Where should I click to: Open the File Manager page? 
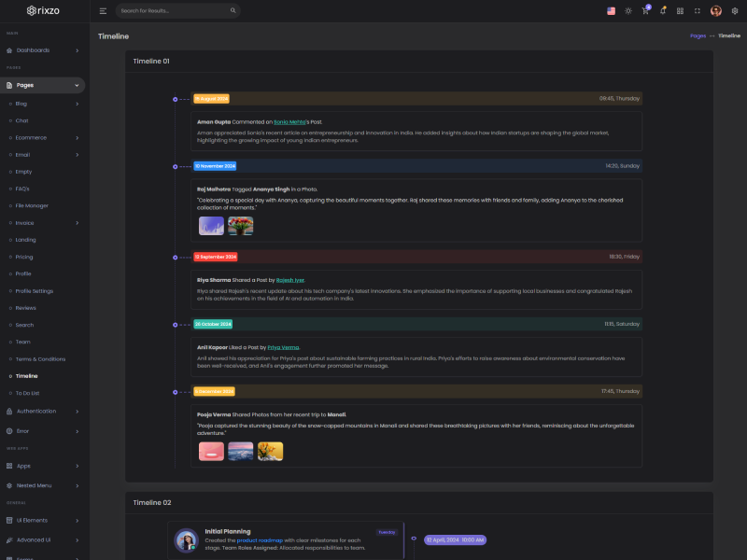[x=32, y=205]
